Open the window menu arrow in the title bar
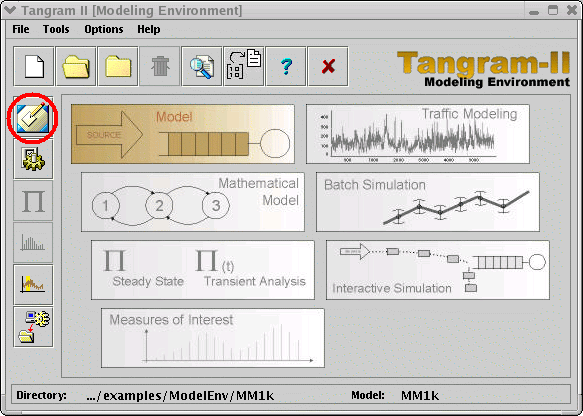This screenshot has width=583, height=416. [x=9, y=10]
